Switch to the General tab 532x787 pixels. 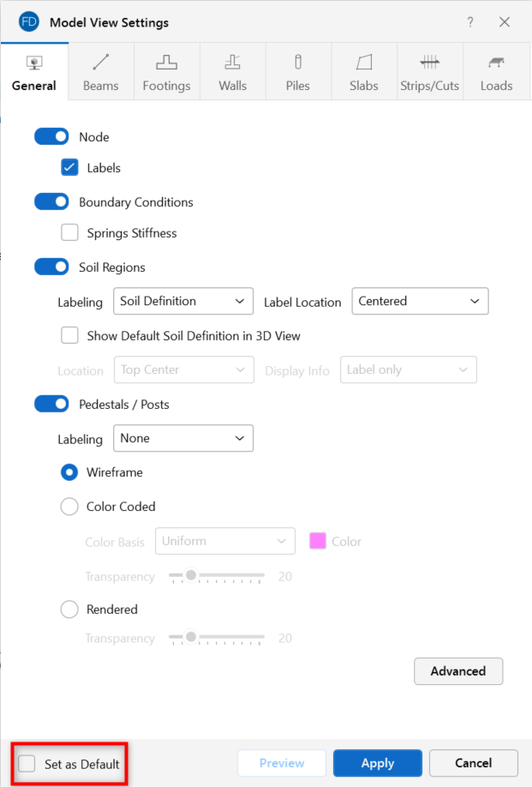point(34,73)
